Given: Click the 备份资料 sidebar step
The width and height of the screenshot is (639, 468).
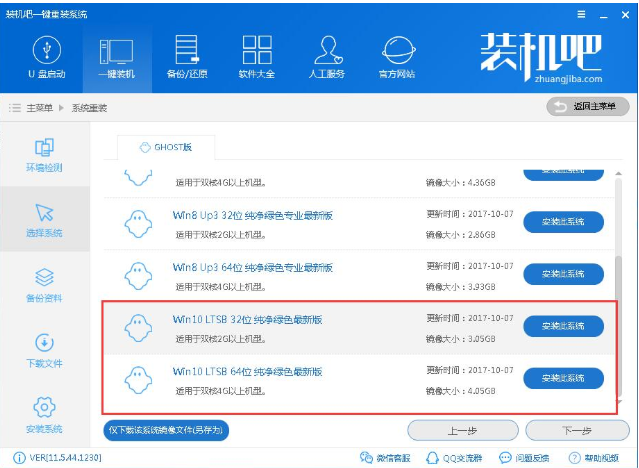Looking at the screenshot, I should [44, 285].
